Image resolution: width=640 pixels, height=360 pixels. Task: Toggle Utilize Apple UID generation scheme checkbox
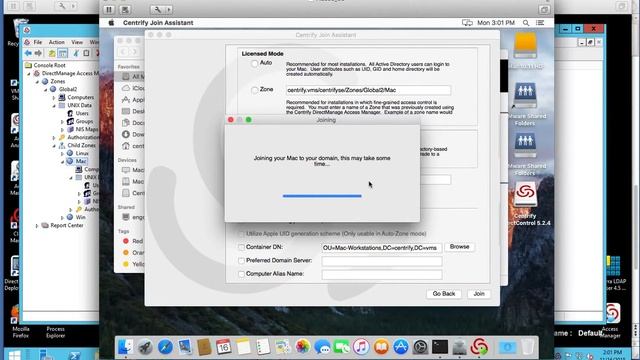(241, 234)
